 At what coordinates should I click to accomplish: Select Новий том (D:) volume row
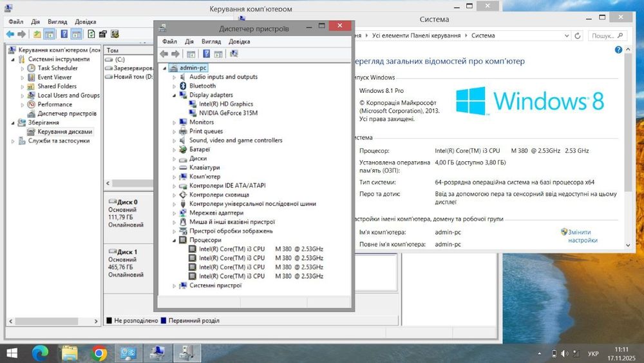[x=129, y=77]
